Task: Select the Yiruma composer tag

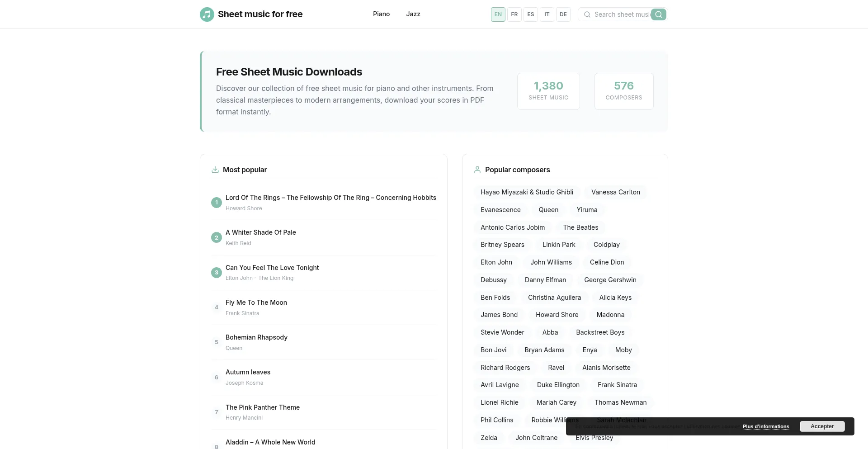Action: tap(587, 210)
